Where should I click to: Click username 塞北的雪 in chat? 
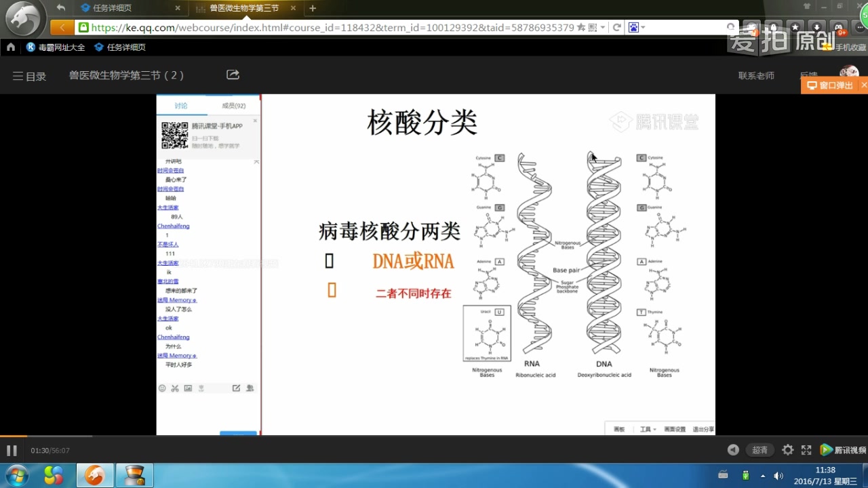click(x=168, y=281)
